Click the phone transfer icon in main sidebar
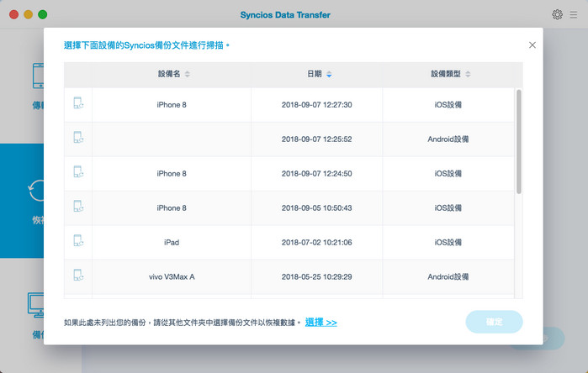Screen dimensions: 588x373 (38, 76)
